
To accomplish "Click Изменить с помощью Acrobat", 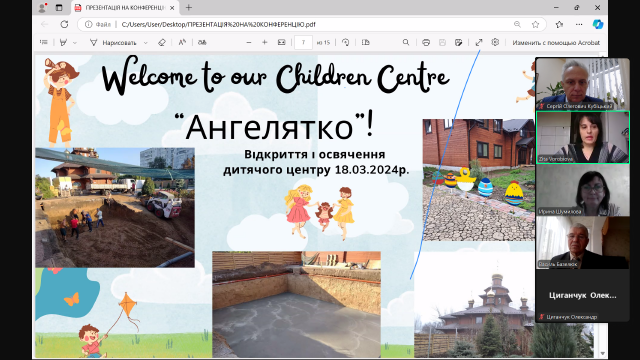I will coord(556,42).
